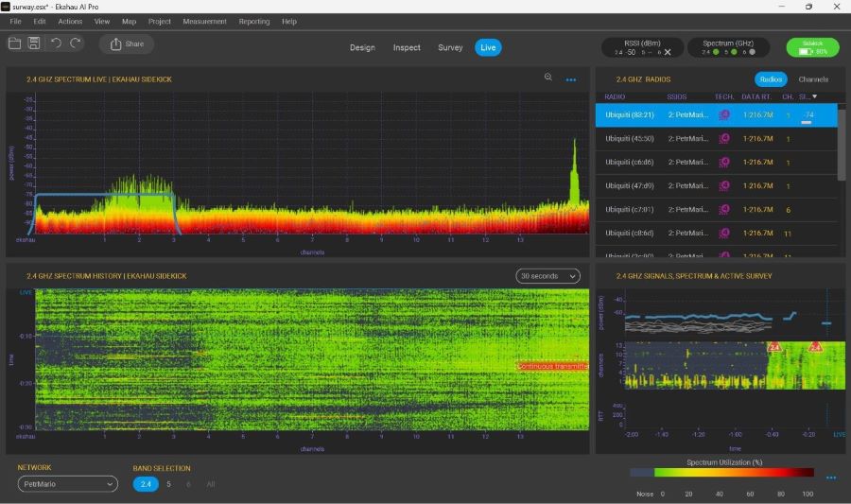Click the RSSI X indicator icon
The width and height of the screenshot is (851, 504).
tap(668, 52)
